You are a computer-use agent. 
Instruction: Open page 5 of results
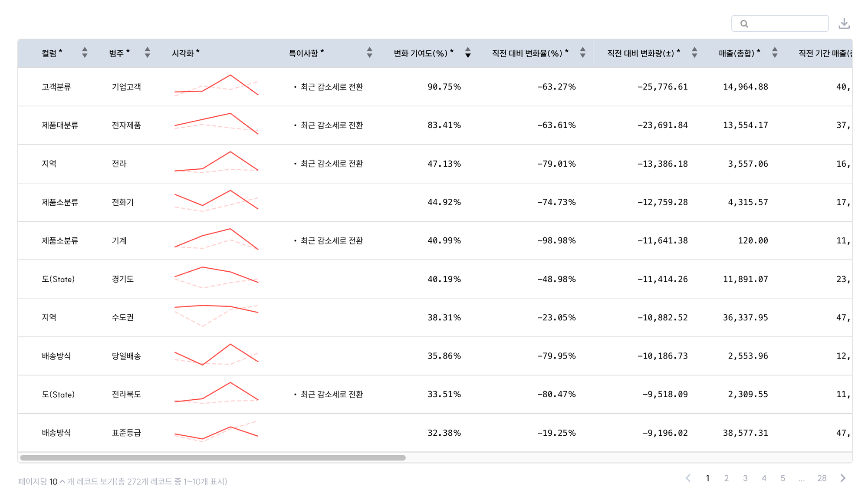[x=783, y=478]
